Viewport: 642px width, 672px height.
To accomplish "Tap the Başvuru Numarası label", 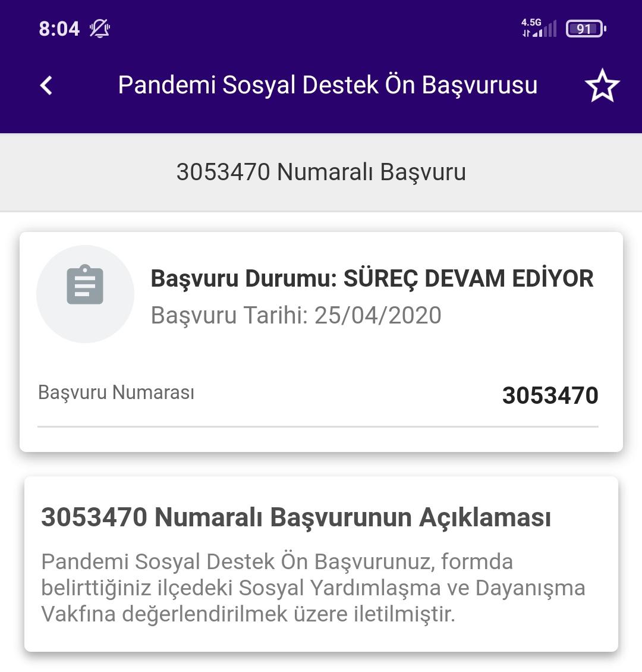I will [116, 392].
